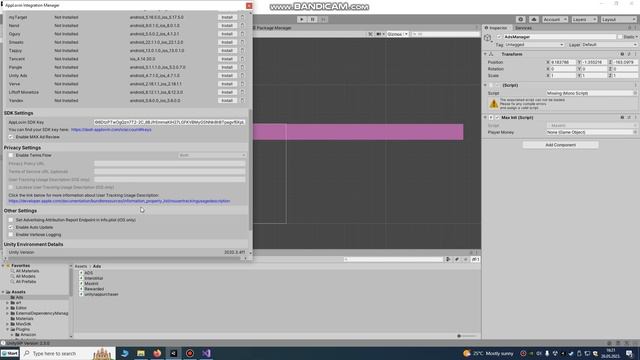
Task: Close the AppLovin Integration Manager window
Action: pyautogui.click(x=249, y=6)
